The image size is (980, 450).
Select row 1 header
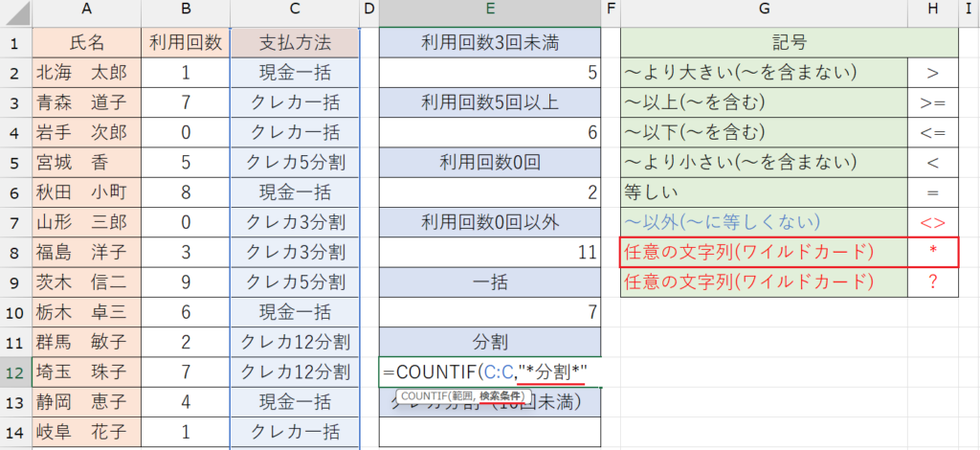point(15,43)
